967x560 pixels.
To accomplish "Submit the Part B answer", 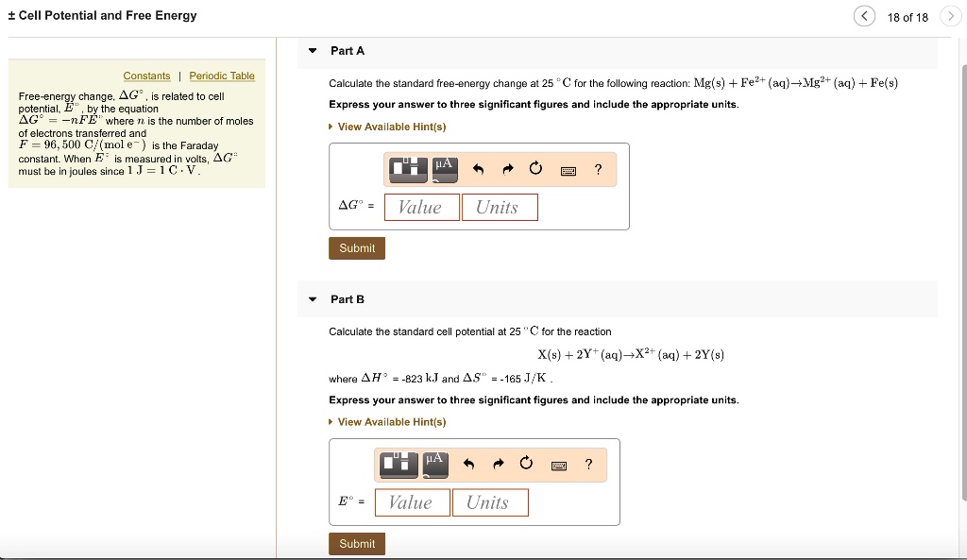I will (x=356, y=543).
